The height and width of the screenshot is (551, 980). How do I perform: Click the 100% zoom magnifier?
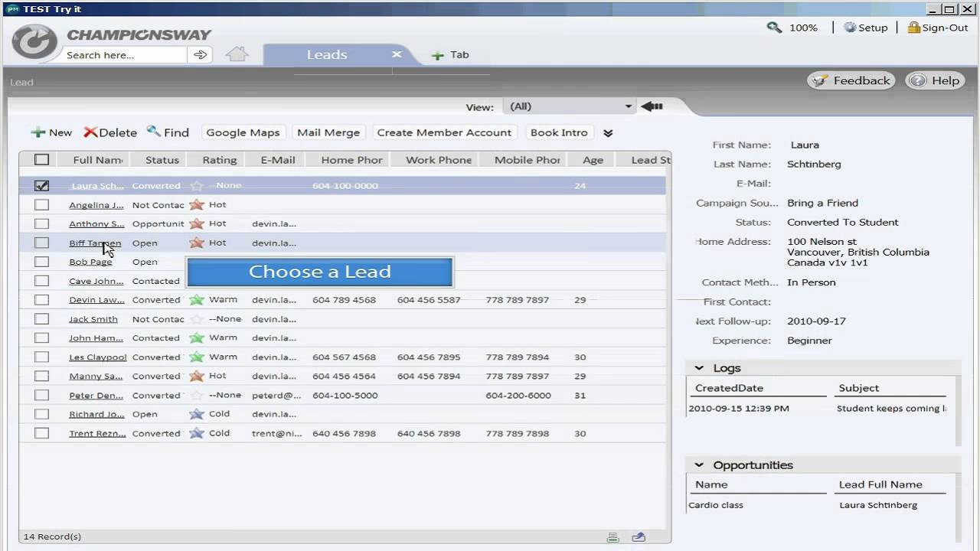click(774, 28)
